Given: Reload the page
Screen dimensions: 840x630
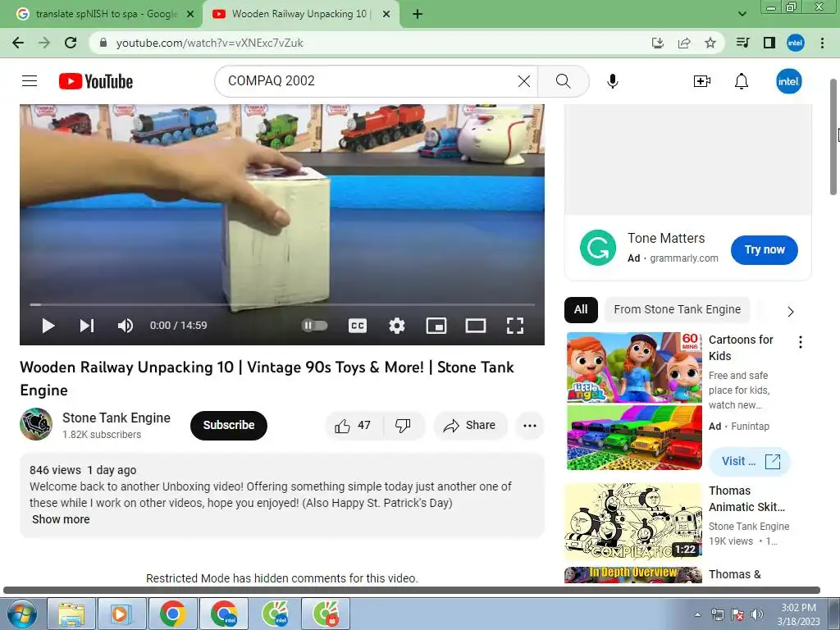Looking at the screenshot, I should (71, 43).
